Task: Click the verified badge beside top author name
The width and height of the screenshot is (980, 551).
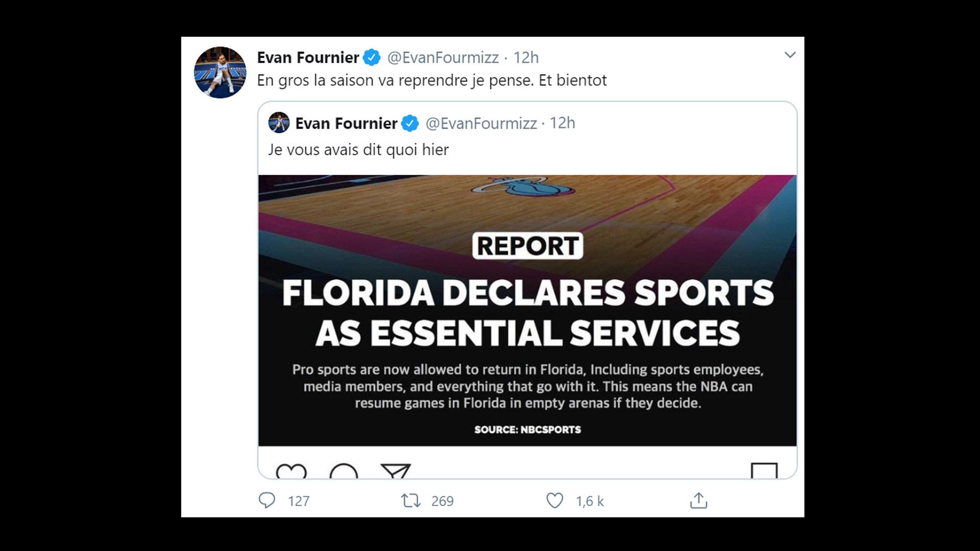Action: [x=372, y=58]
